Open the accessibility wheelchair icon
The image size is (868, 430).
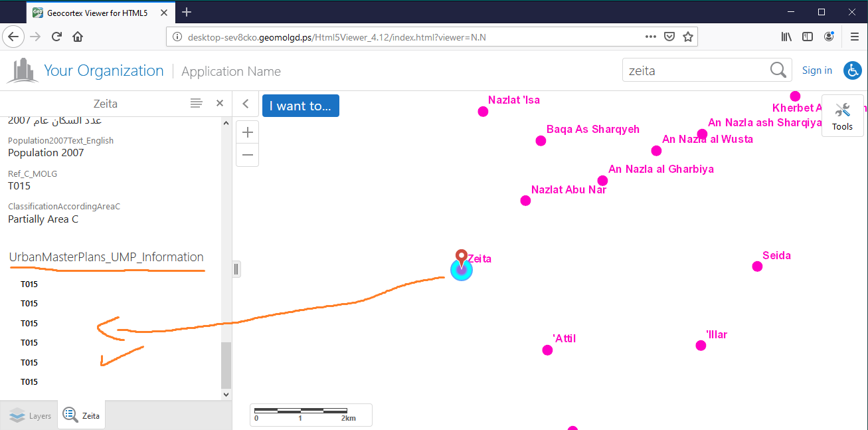(853, 70)
